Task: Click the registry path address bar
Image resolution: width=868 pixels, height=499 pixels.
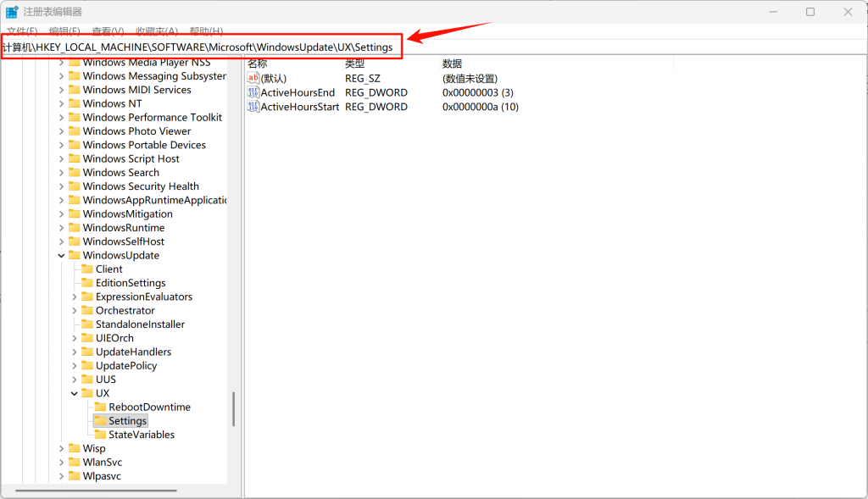Action: click(x=203, y=47)
